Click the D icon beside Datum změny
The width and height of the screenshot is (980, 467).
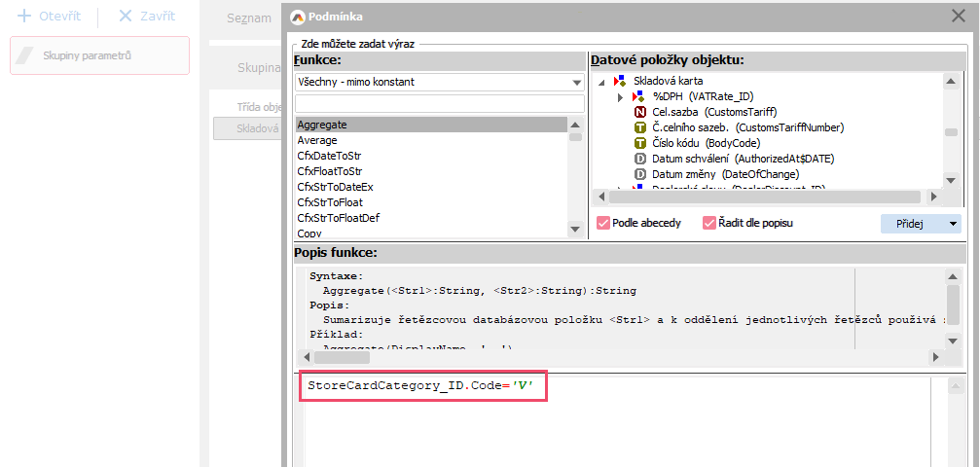[x=640, y=174]
